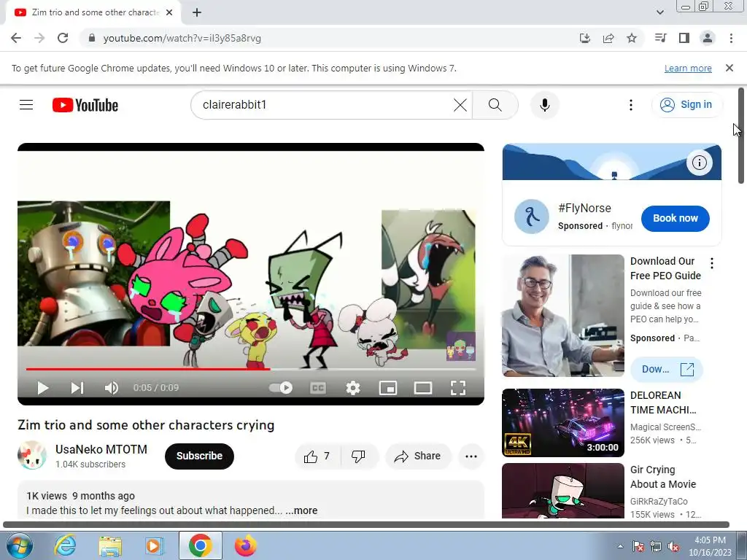Open tab search dropdown arrow

(659, 12)
